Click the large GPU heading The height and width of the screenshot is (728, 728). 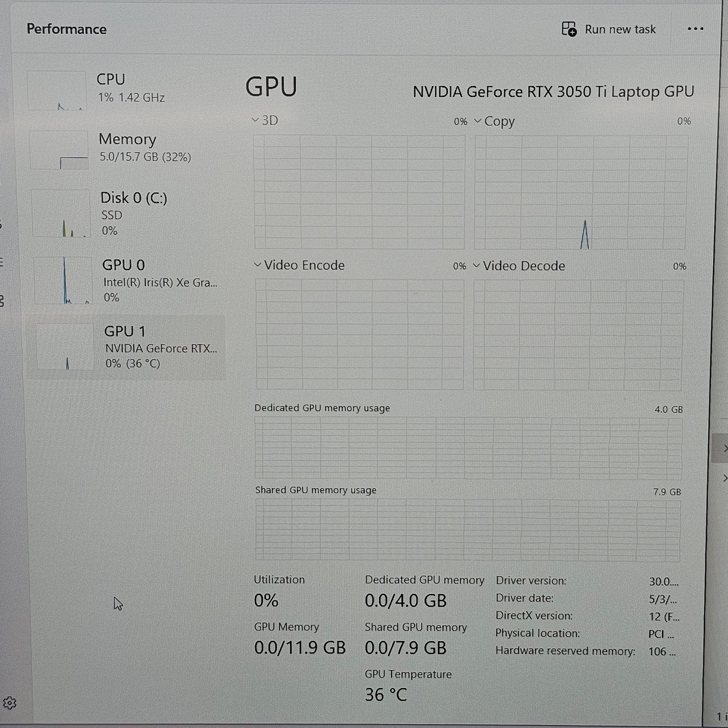click(271, 87)
